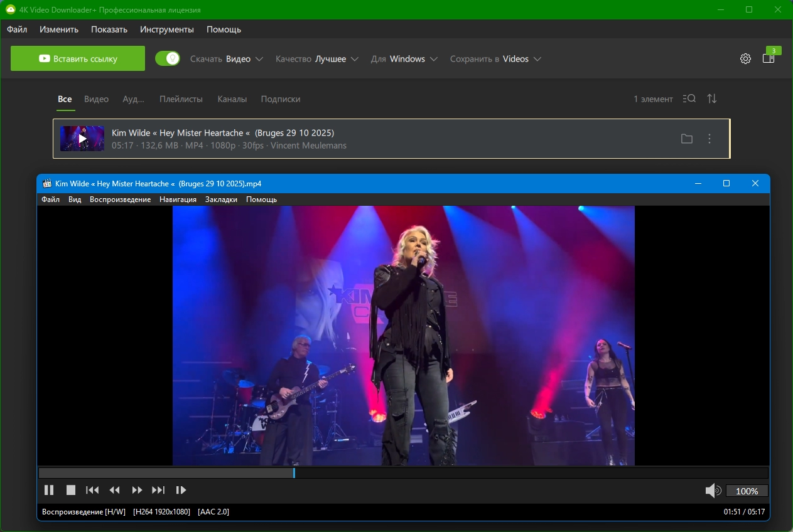Mute the player volume speaker icon

tap(713, 491)
